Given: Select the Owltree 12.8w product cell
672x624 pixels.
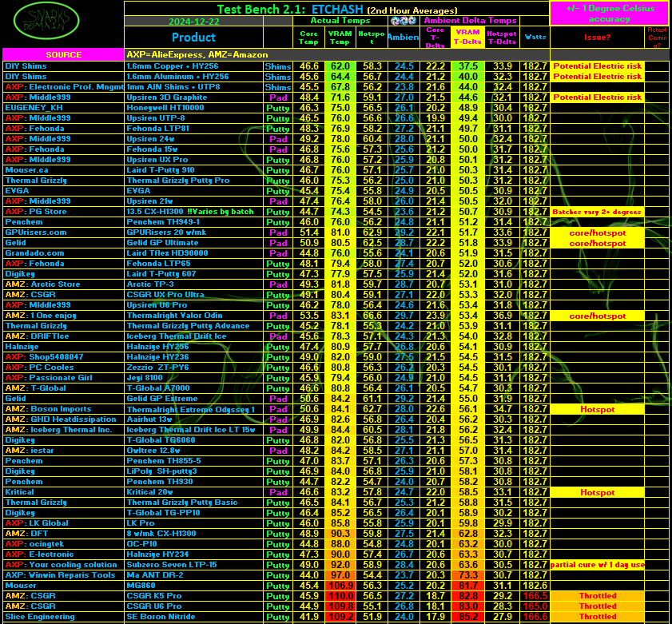Looking at the screenshot, I should pyautogui.click(x=193, y=451).
